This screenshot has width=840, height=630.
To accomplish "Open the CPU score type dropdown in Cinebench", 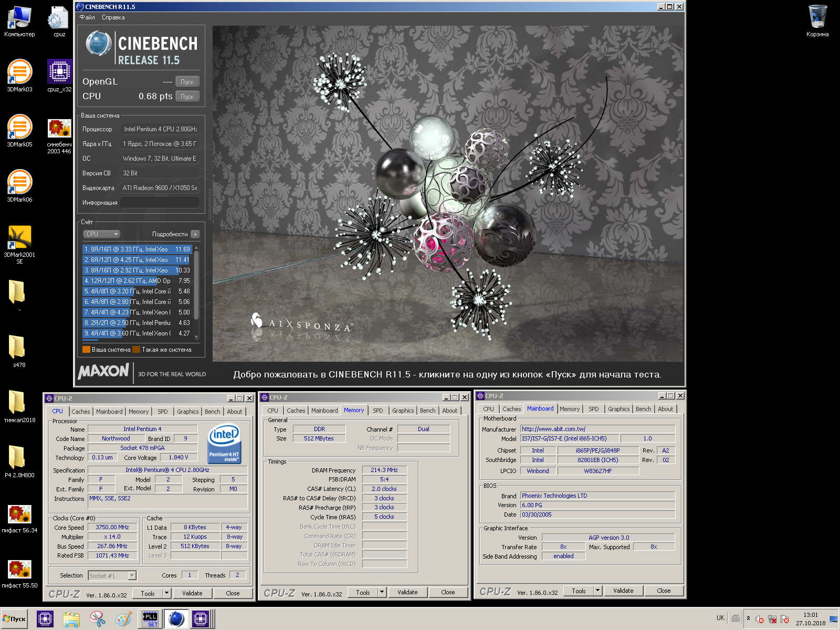I will [101, 234].
